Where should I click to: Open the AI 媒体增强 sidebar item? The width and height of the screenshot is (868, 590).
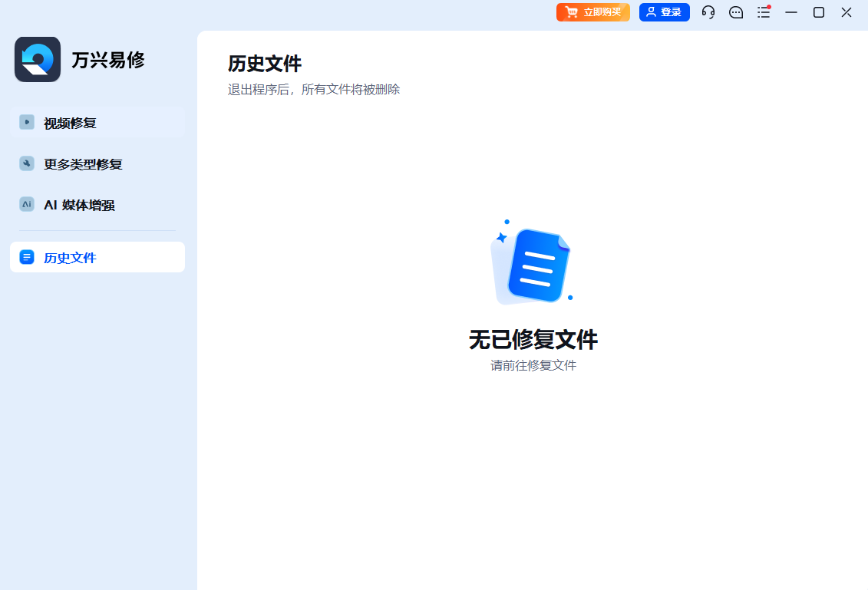point(97,205)
